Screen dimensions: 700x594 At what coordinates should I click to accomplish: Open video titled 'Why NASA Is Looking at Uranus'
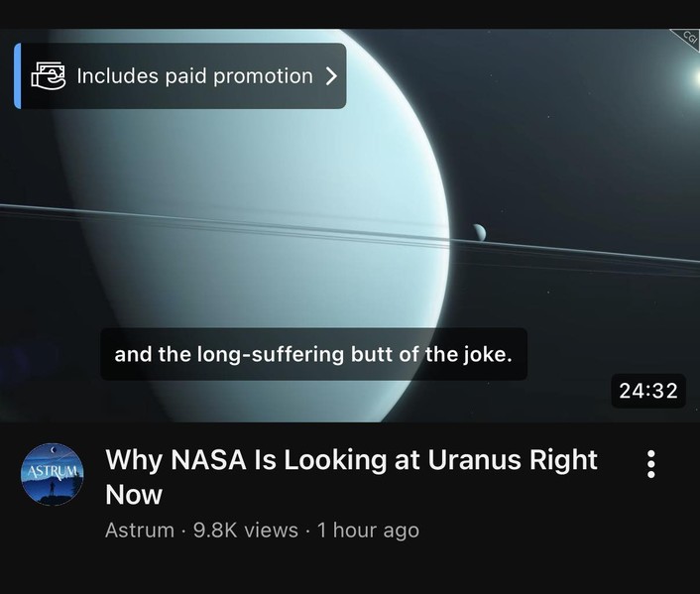[351, 477]
